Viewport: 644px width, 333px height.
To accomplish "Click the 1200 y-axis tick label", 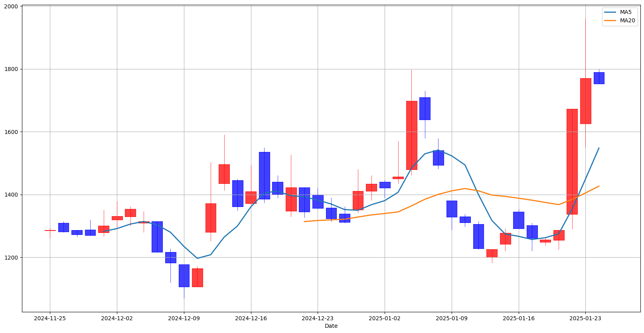I will (x=11, y=258).
